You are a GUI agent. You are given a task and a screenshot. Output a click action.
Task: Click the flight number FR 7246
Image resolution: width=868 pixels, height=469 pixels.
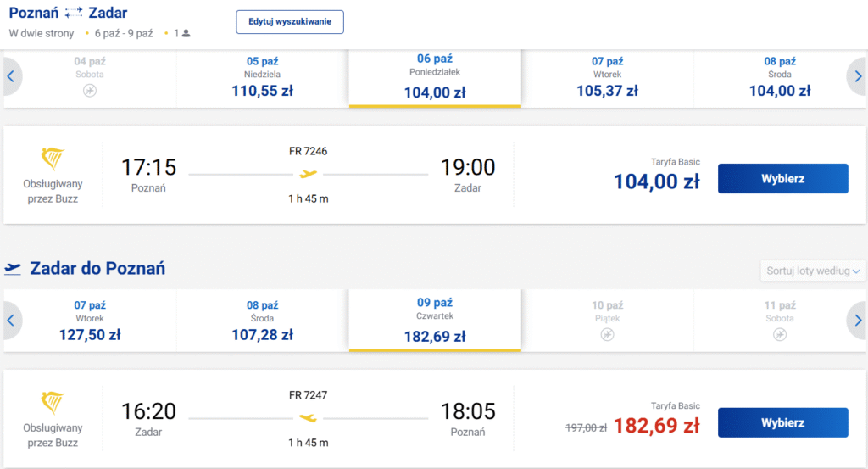(x=309, y=151)
